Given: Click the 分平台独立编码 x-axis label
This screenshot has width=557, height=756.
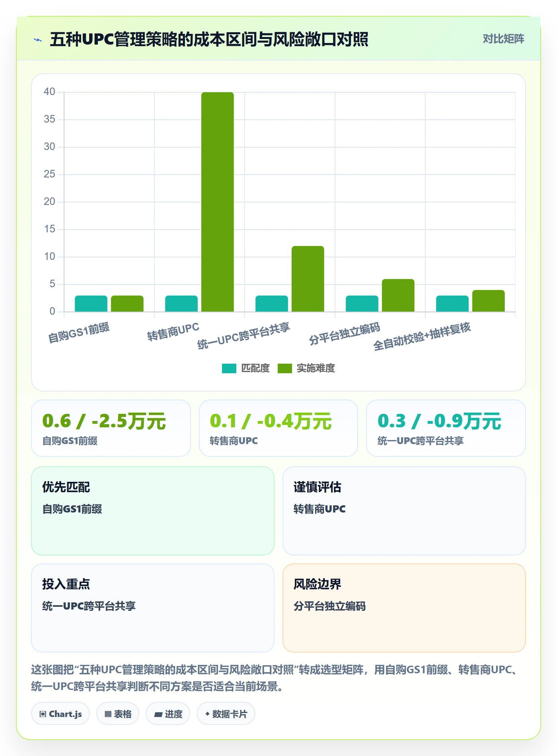Looking at the screenshot, I should (345, 334).
